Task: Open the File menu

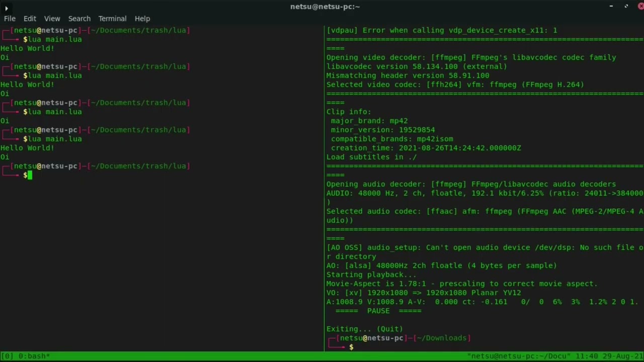Action: pos(10,19)
